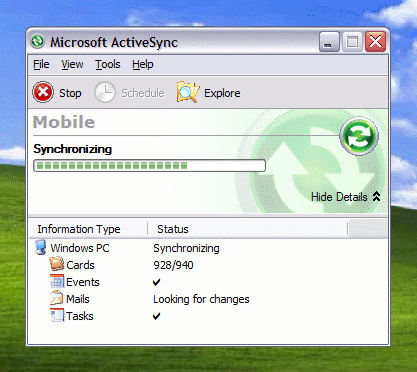Select the Cards row label
This screenshot has width=417, height=372.
(80, 265)
